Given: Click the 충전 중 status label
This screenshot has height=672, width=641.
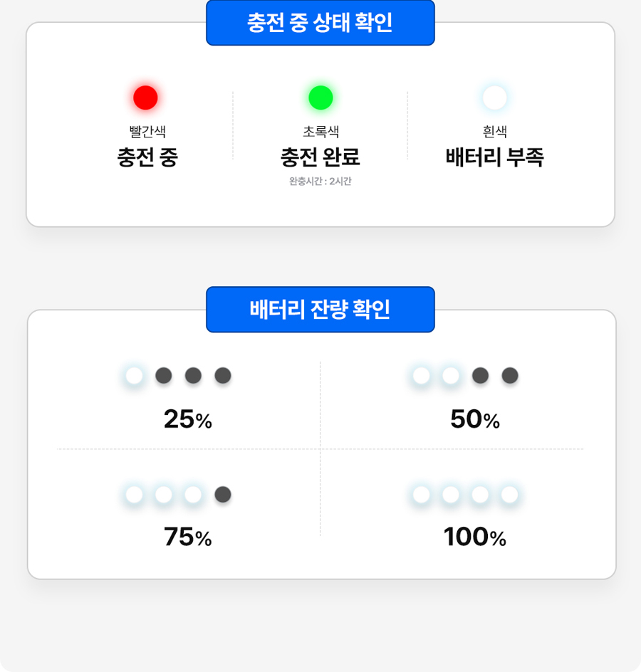Looking at the screenshot, I should point(147,157).
